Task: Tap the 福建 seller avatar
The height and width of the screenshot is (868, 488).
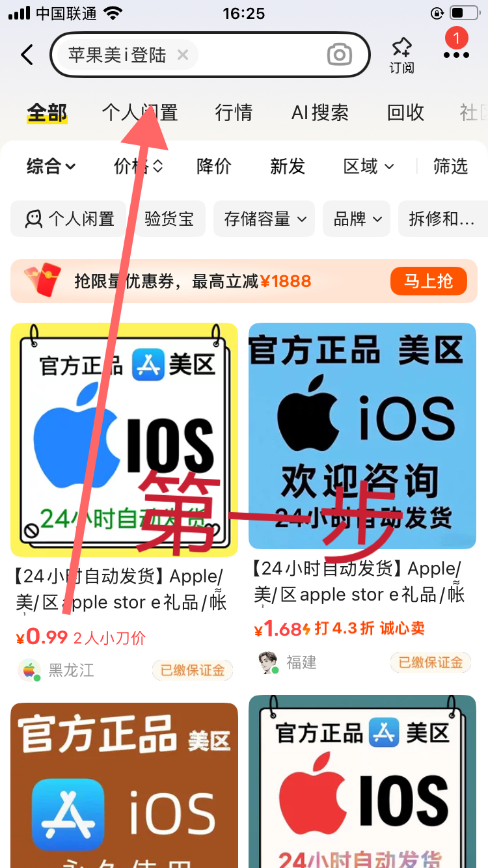Action: click(x=267, y=662)
